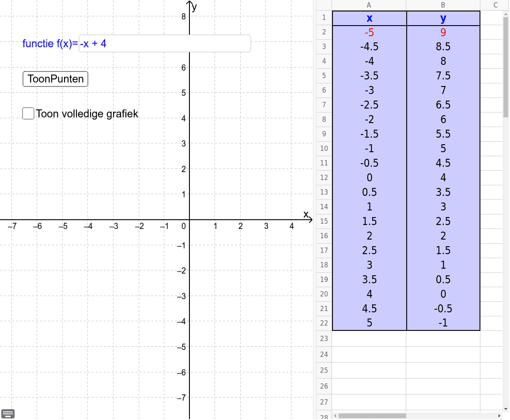Click the spreadsheet scroll left arrow

pos(335,416)
